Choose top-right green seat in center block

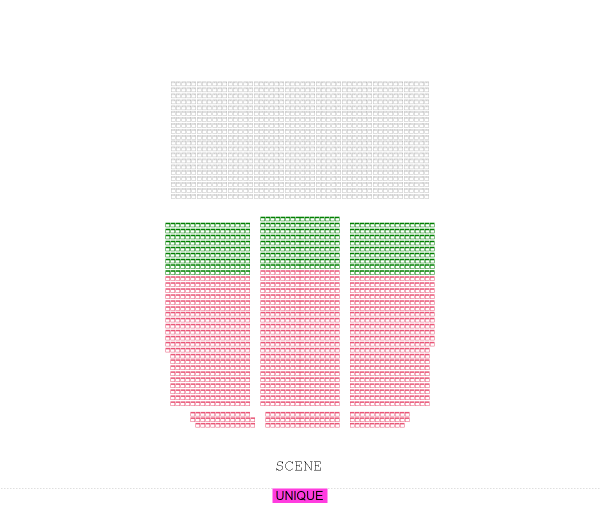point(337,219)
